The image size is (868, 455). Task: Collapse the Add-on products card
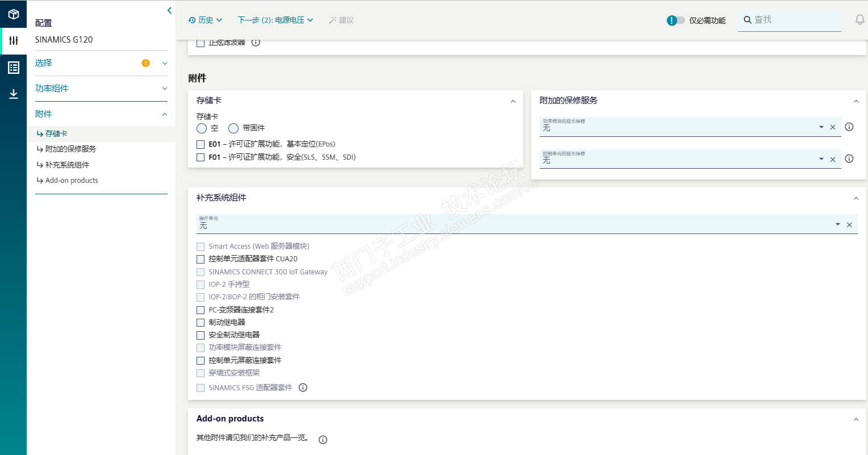(x=856, y=419)
